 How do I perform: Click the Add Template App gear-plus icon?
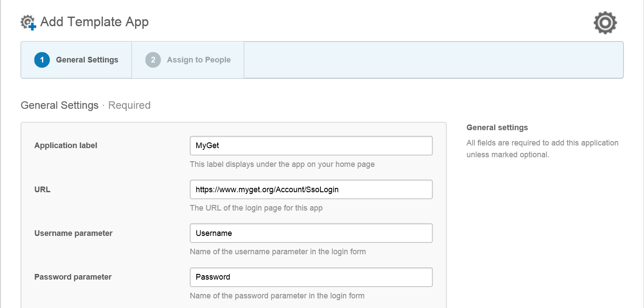coord(28,23)
